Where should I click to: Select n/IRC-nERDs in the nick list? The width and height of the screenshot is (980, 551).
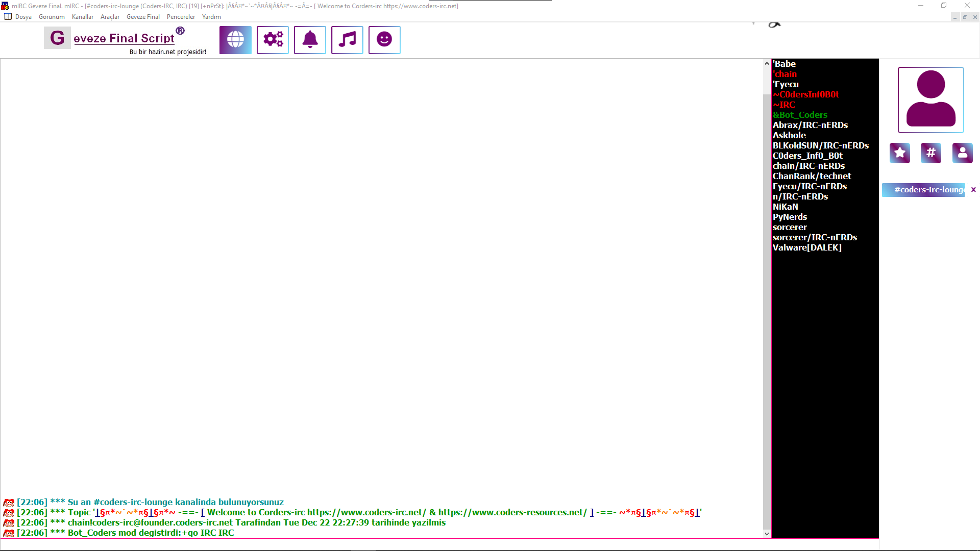pyautogui.click(x=800, y=196)
